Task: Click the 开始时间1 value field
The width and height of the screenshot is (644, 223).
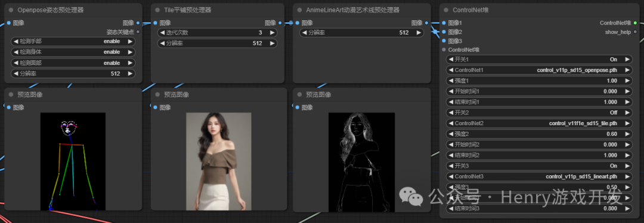Action: tap(539, 91)
